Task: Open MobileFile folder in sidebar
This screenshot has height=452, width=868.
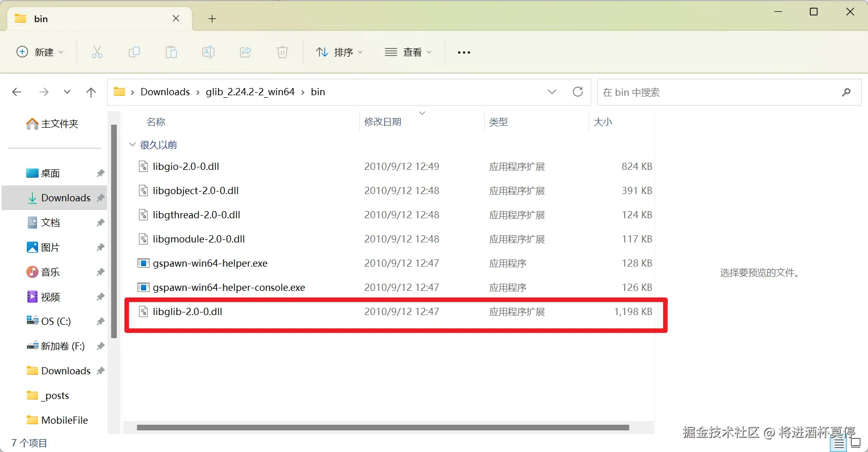Action: pyautogui.click(x=57, y=420)
